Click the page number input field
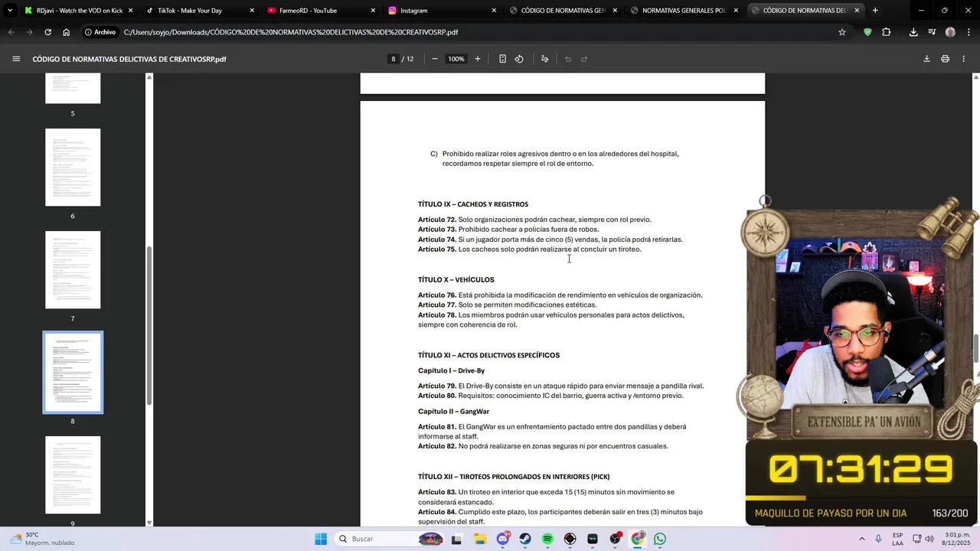 [x=394, y=59]
